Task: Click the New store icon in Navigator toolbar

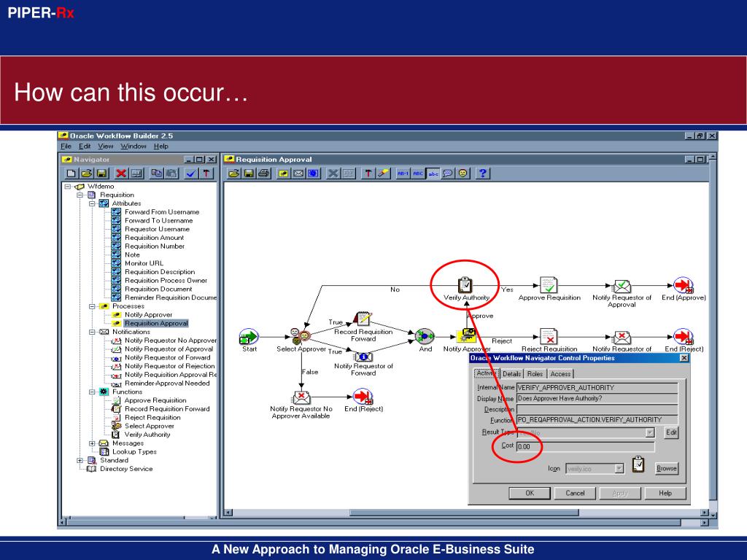Action: pos(71,174)
